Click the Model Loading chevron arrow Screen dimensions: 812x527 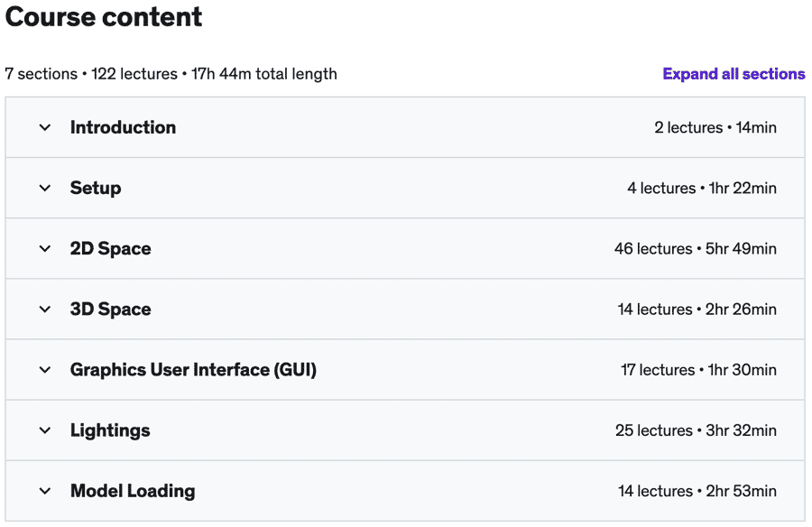pyautogui.click(x=45, y=491)
